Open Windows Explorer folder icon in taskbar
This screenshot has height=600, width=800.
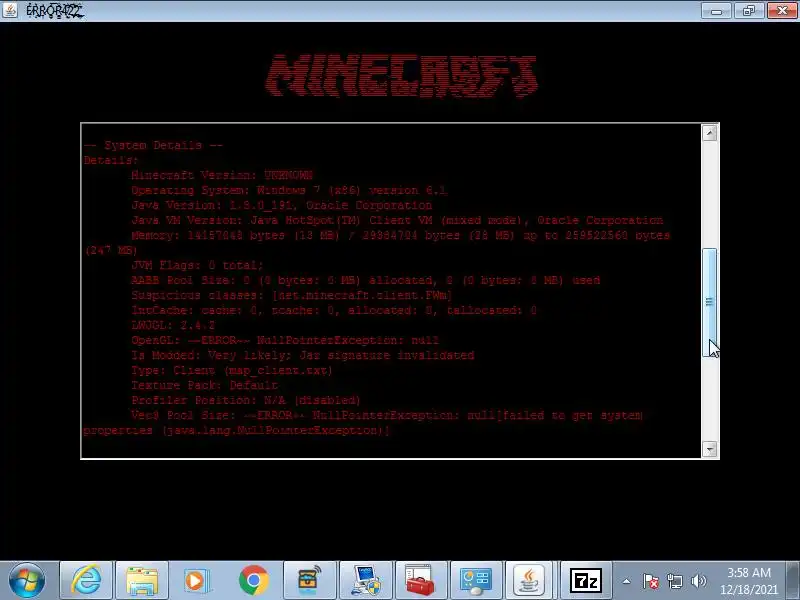click(142, 581)
